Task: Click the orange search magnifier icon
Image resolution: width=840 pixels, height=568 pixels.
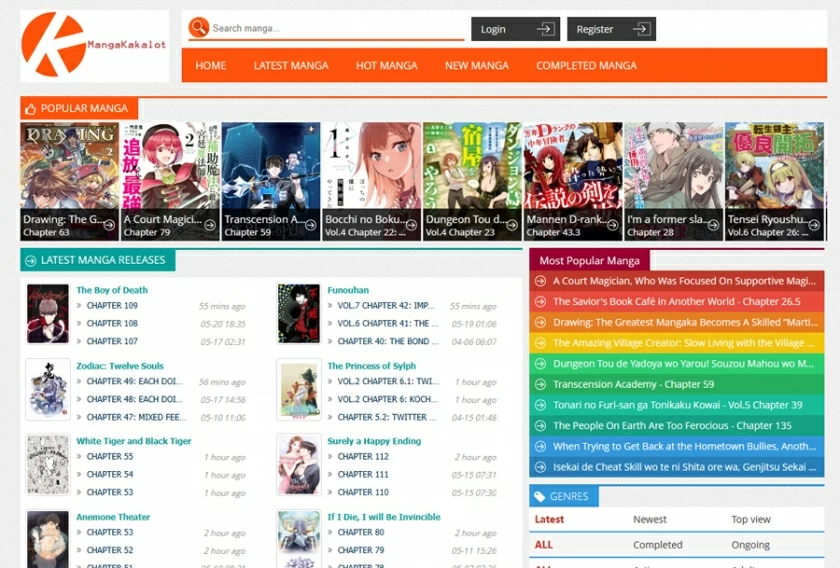Action: (199, 27)
